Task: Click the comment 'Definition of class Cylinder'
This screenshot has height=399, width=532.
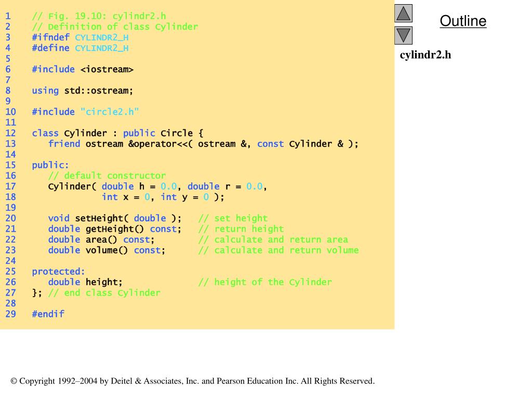Action: [115, 27]
